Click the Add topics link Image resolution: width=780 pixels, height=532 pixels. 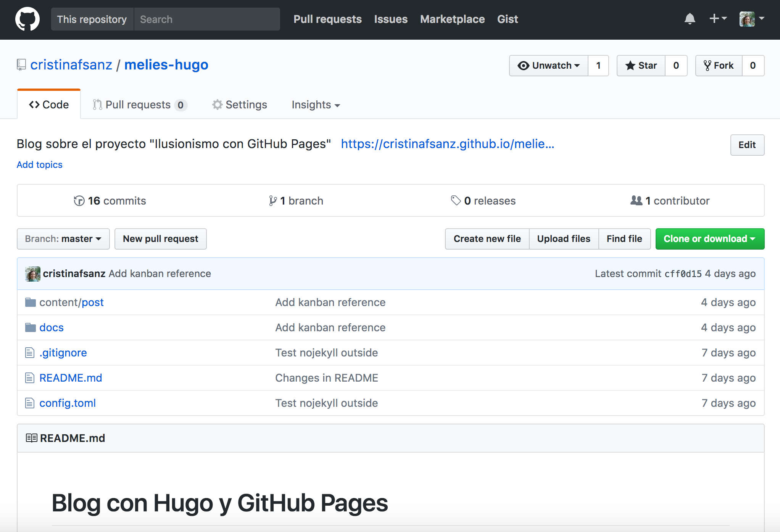(x=40, y=164)
